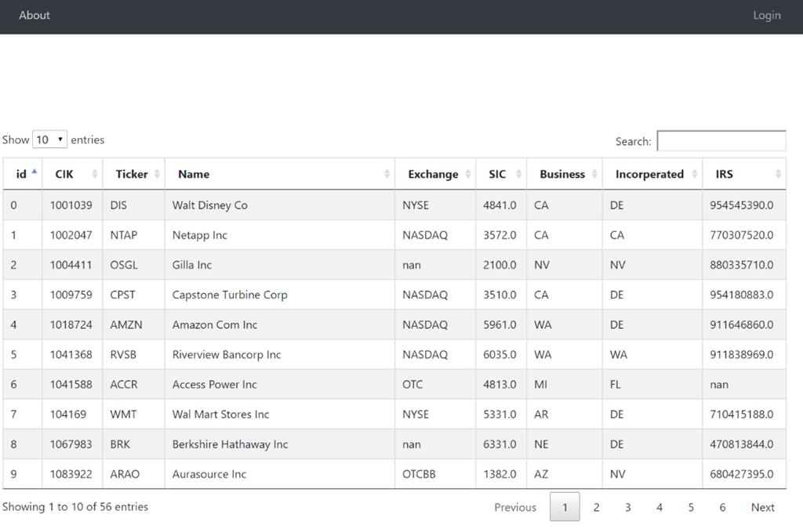
Task: Click the Exchange column sort arrows
Action: pos(467,173)
